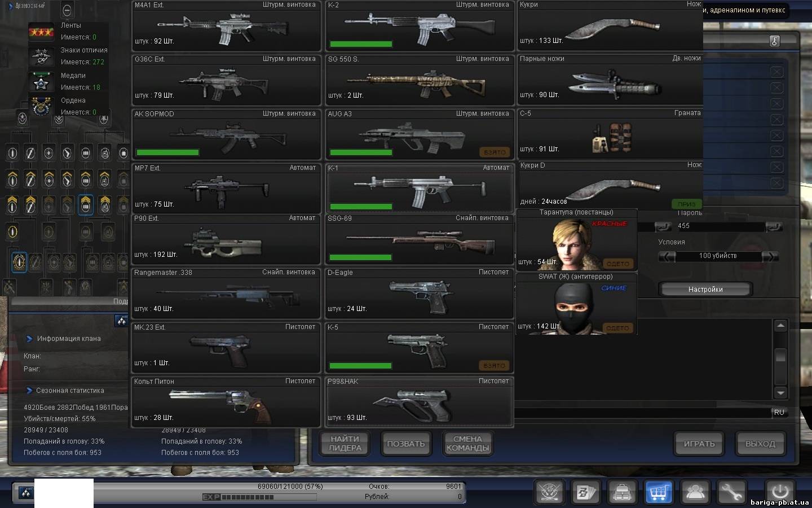This screenshot has height=508, width=812.
Task: Click the blue-highlighted magazine skill icon
Action: coord(86,204)
